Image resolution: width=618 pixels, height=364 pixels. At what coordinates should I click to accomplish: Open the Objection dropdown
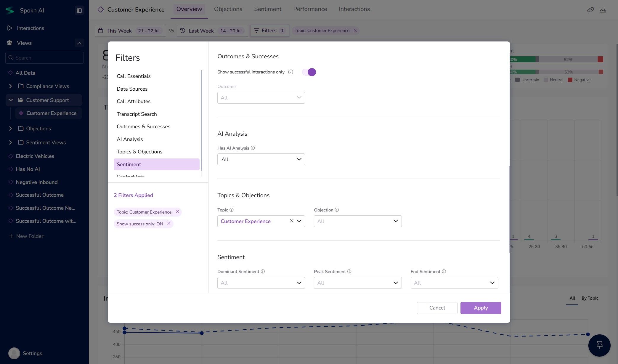pyautogui.click(x=357, y=221)
